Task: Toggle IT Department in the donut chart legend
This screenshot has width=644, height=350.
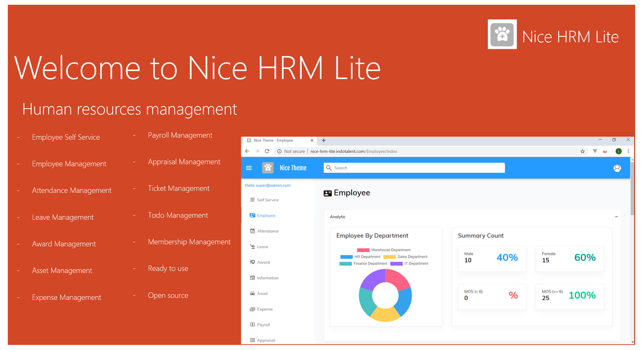Action: [x=418, y=263]
